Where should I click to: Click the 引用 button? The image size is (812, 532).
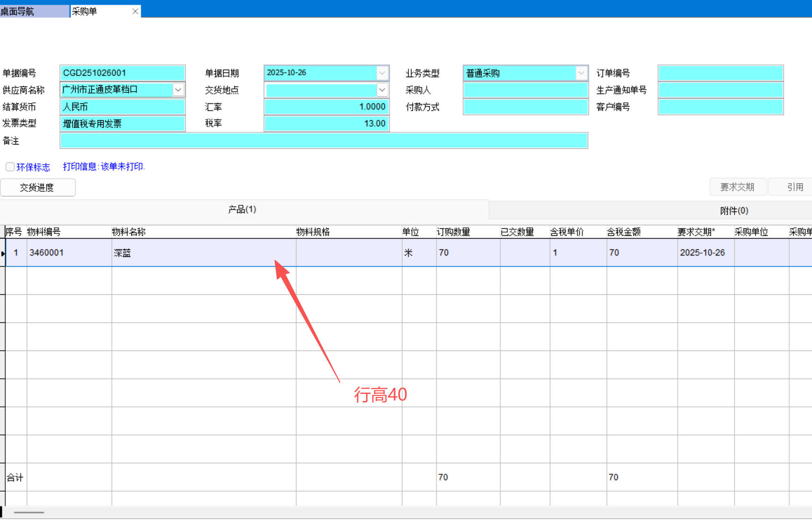point(795,187)
